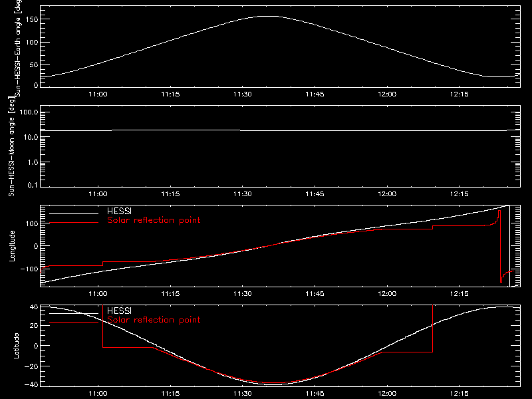Click the 40 tick label on Latitude plot
532x399 pixels.
(x=34, y=307)
